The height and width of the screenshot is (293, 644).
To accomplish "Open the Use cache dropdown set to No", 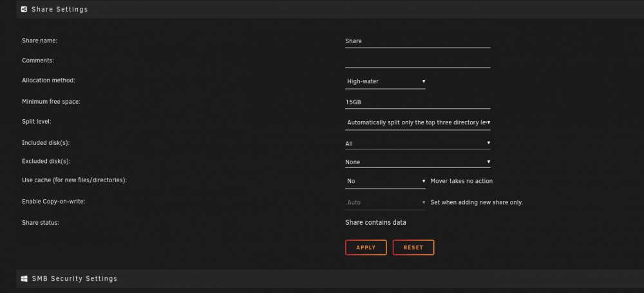I will 385,181.
